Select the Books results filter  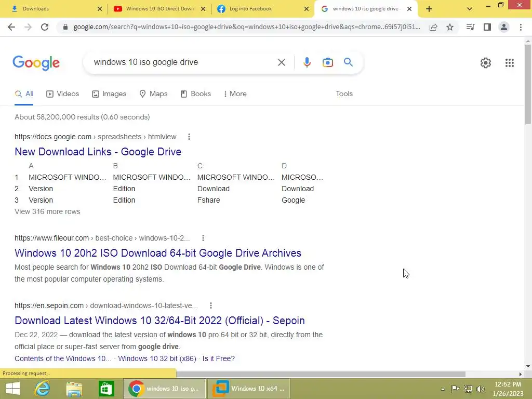coord(196,94)
